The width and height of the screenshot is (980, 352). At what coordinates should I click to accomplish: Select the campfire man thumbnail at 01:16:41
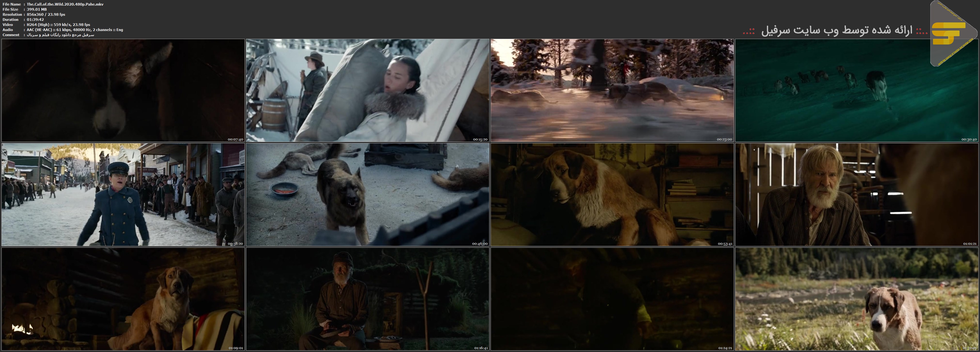click(x=368, y=299)
